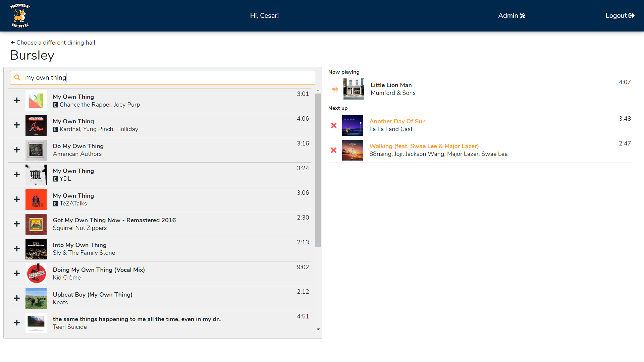
Task: Click the search results scrollbar thumb
Action: (318, 170)
